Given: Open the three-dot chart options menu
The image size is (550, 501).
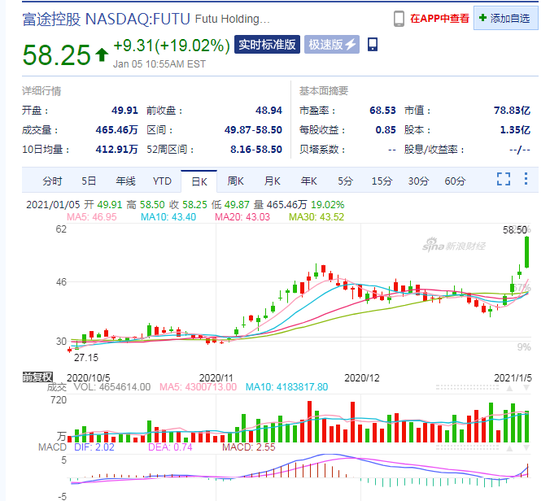Looking at the screenshot, I should click(525, 179).
